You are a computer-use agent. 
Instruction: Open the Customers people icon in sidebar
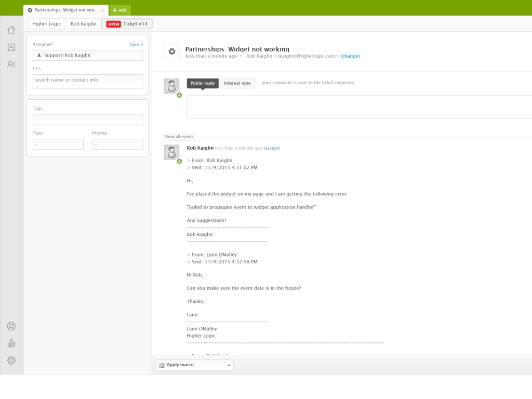11,64
